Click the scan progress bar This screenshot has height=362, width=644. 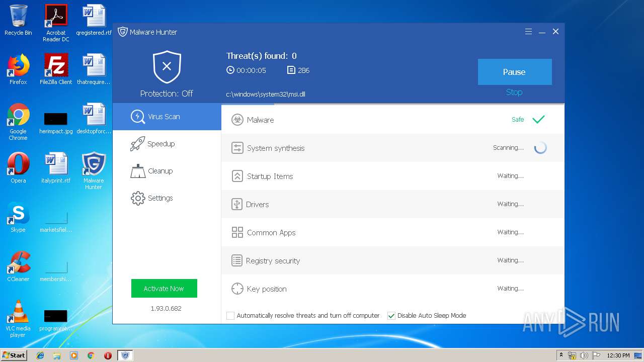point(393,104)
